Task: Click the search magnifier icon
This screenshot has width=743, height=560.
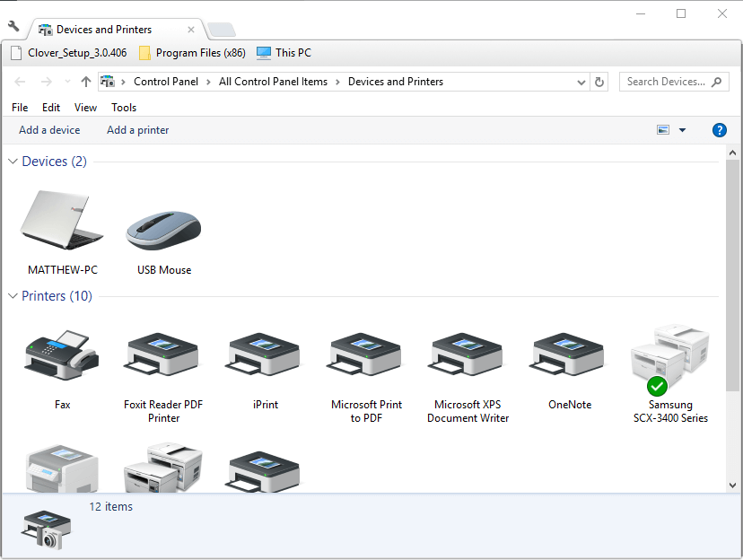Action: (x=716, y=82)
